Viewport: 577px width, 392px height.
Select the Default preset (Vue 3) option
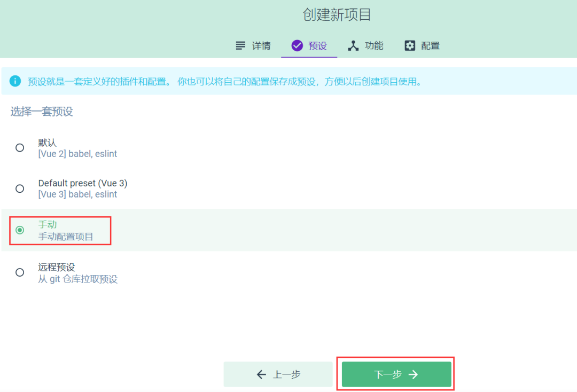(x=20, y=189)
